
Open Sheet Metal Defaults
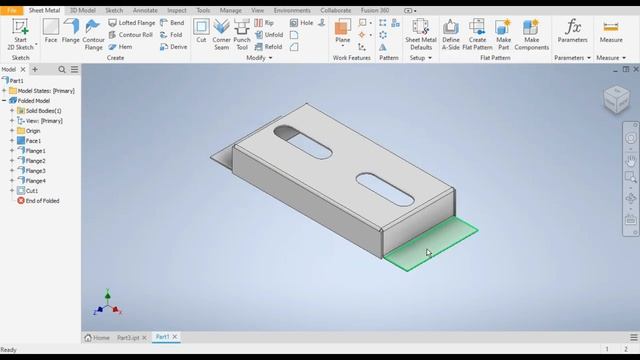coord(421,35)
